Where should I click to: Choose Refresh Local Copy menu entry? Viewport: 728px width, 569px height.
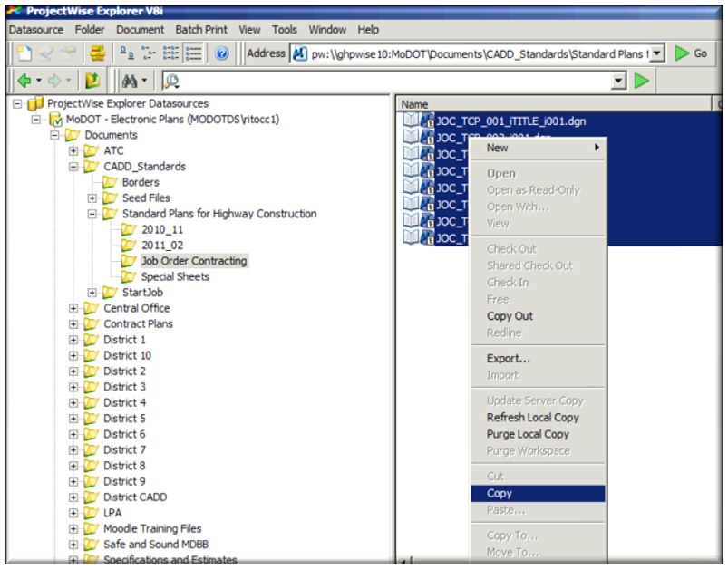point(538,417)
